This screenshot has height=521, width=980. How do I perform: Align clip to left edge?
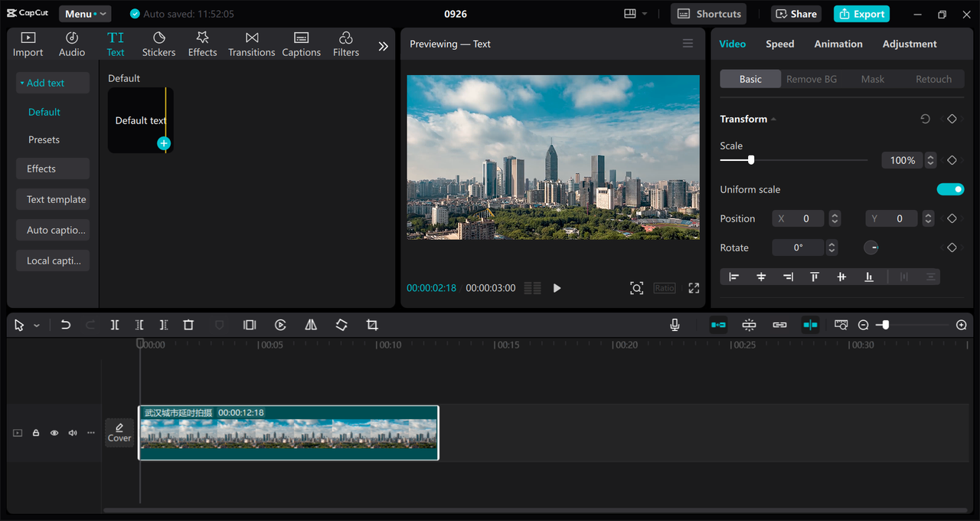point(733,277)
